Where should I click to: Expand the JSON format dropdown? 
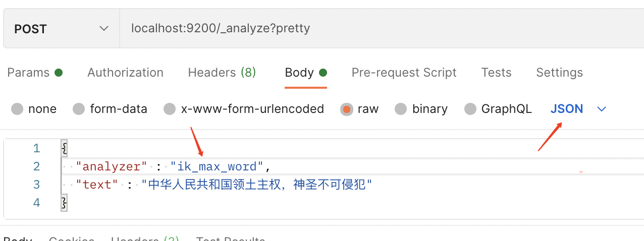click(x=567, y=109)
